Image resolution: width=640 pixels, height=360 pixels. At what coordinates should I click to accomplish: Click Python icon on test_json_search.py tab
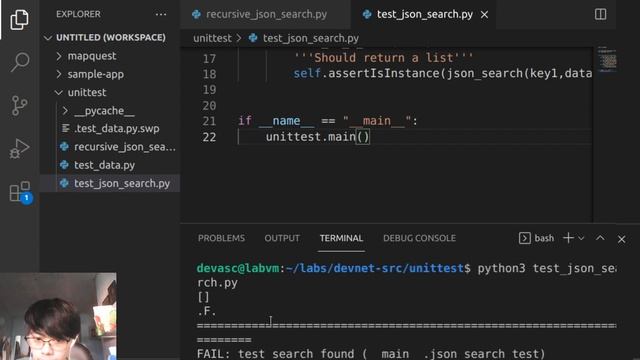pyautogui.click(x=367, y=14)
